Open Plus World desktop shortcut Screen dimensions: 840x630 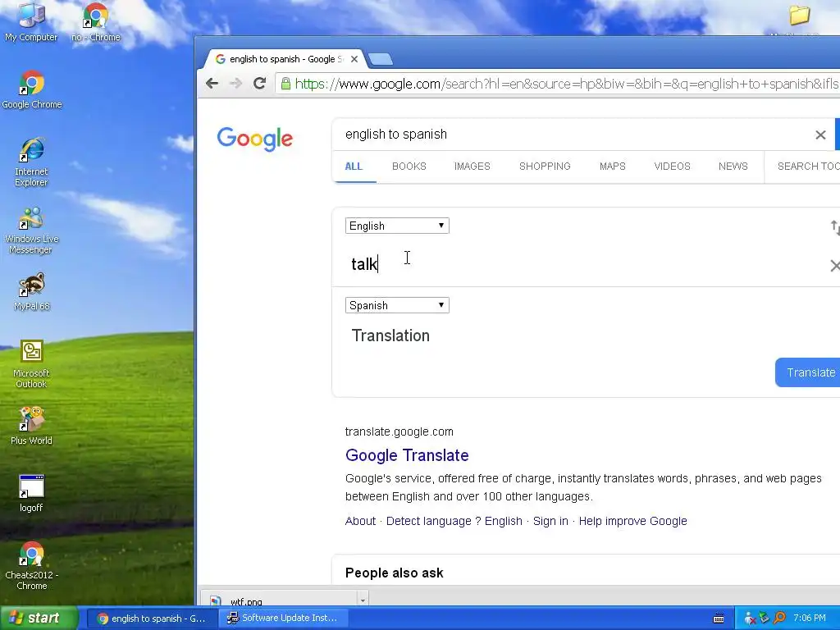[x=31, y=426]
